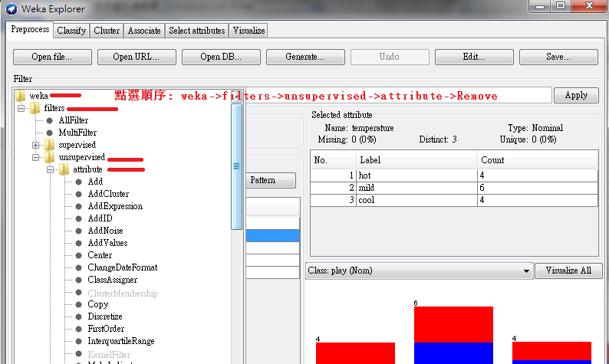The height and width of the screenshot is (364, 609).
Task: Switch to the Associate tab
Action: [144, 31]
